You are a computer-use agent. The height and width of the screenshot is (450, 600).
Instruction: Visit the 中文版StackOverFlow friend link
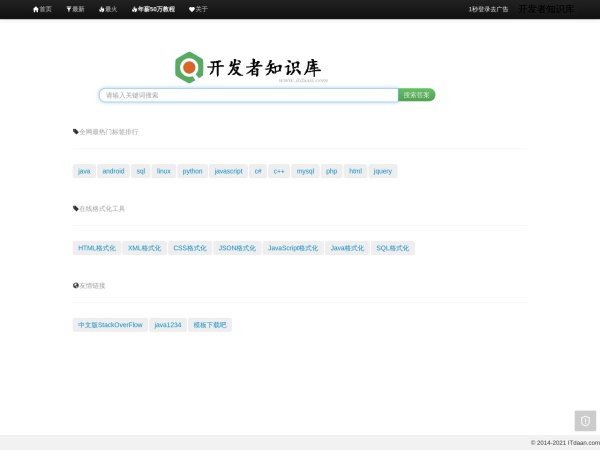pyautogui.click(x=110, y=325)
